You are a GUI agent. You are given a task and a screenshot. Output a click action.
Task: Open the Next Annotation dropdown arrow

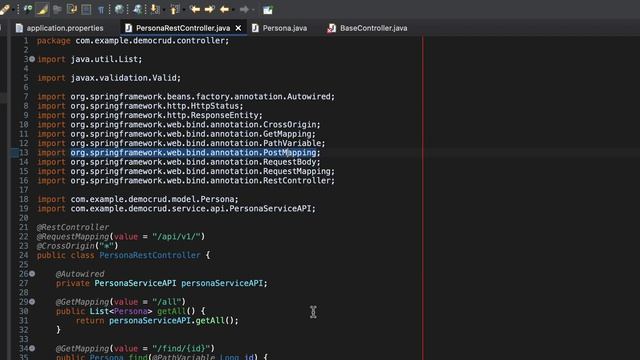point(164,10)
